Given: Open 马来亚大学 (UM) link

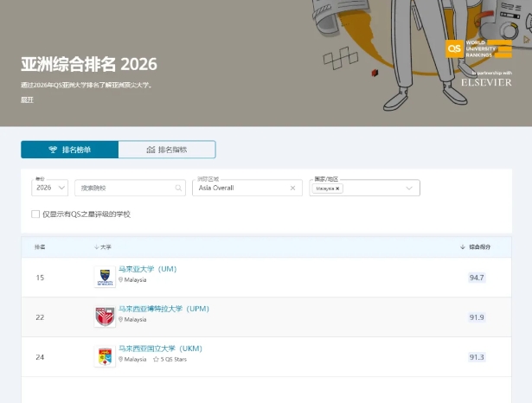Looking at the screenshot, I should [x=148, y=269].
